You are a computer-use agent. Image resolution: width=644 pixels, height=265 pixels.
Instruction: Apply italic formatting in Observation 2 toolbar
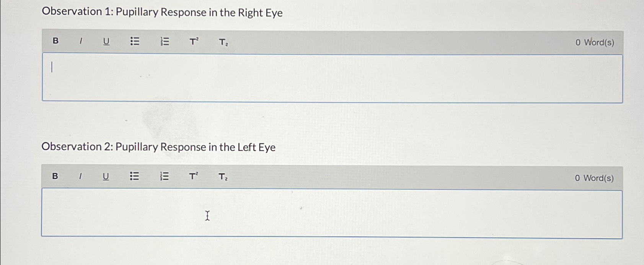tap(81, 176)
